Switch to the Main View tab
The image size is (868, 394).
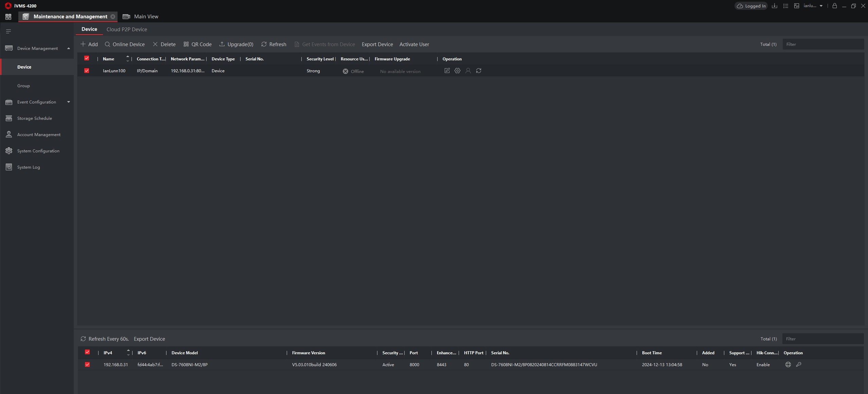146,17
